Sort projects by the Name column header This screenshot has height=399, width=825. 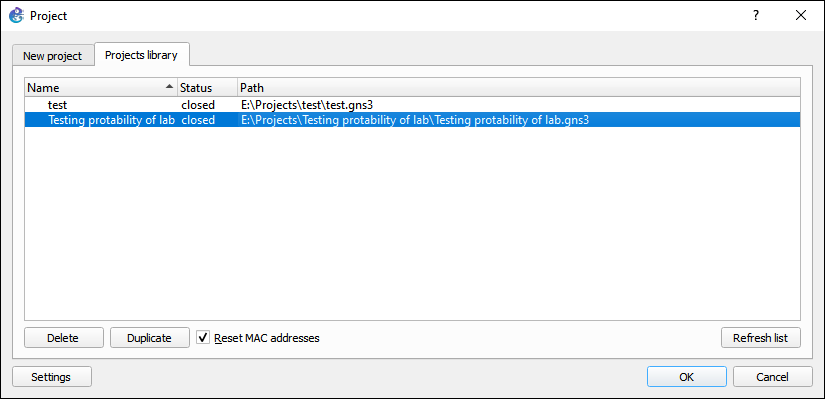tap(100, 87)
